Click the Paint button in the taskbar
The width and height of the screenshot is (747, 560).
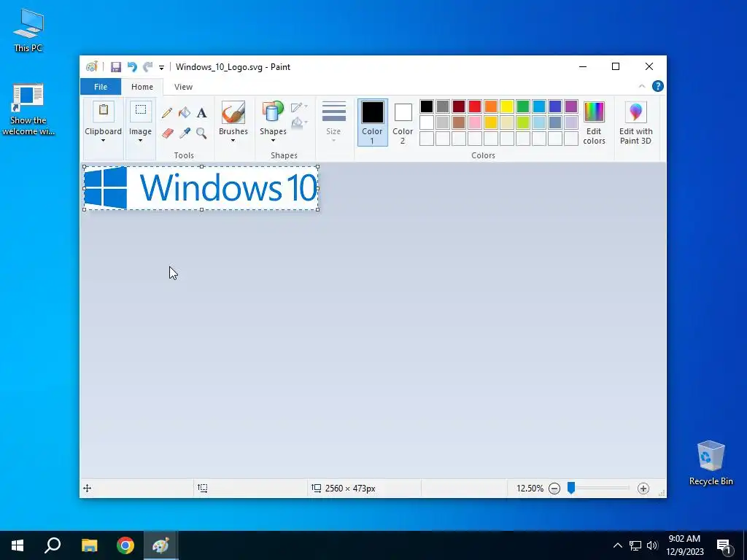(x=160, y=545)
